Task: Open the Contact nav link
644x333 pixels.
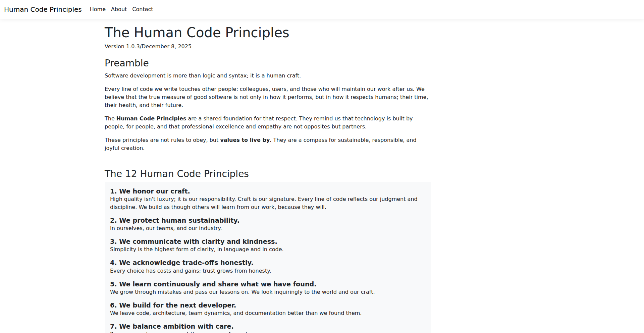Action: (143, 9)
